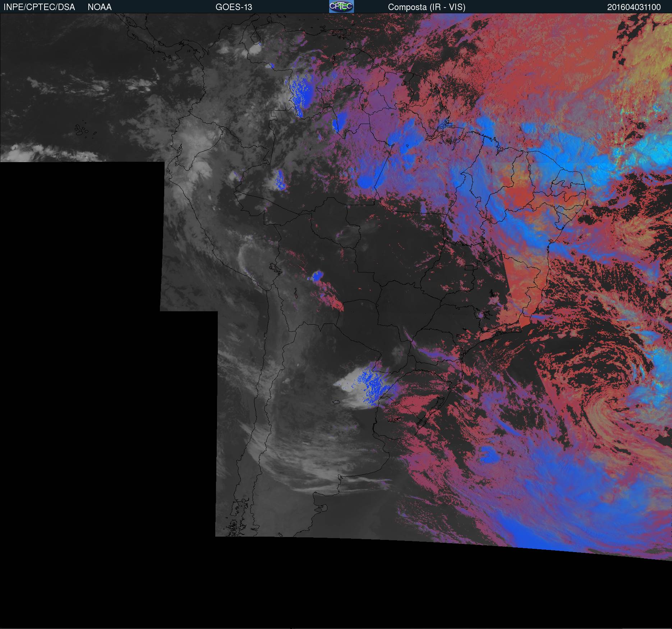Click the small Federal District square in Brazil

click(x=469, y=267)
